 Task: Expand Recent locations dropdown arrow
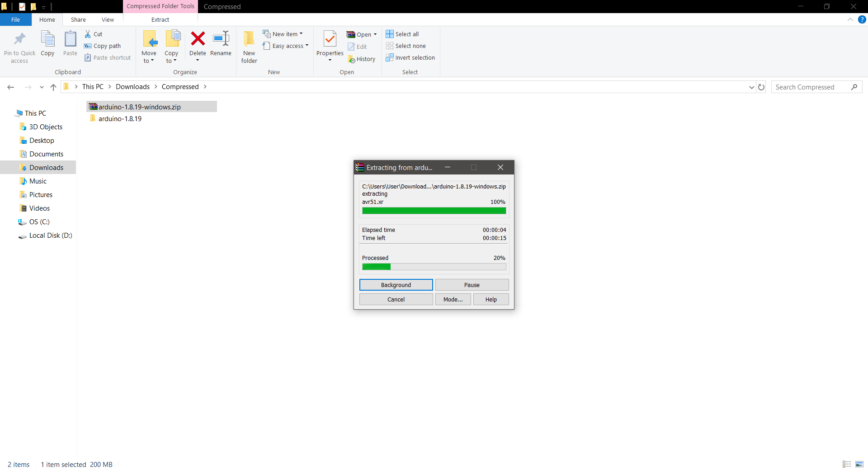[42, 87]
